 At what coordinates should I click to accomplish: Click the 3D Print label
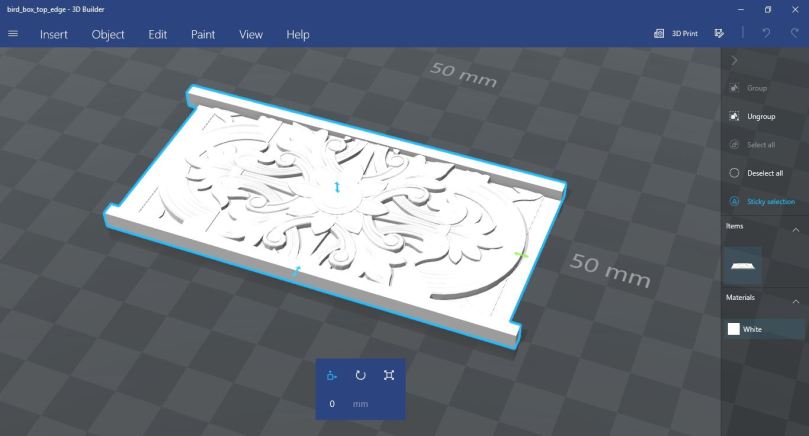685,34
